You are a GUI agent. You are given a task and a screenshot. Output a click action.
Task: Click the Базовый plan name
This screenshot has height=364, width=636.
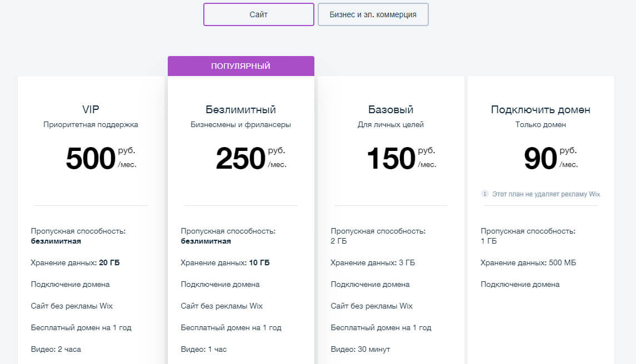390,109
